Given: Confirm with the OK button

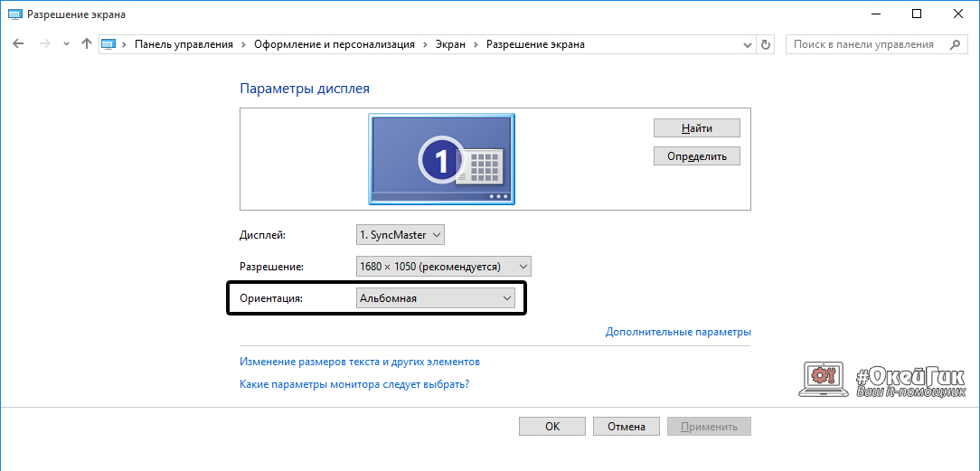Looking at the screenshot, I should coord(552,427).
